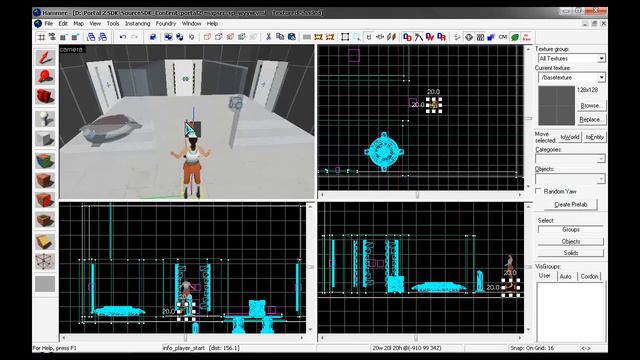Click the Replace... texture button
The image size is (640, 360).
pyautogui.click(x=591, y=120)
